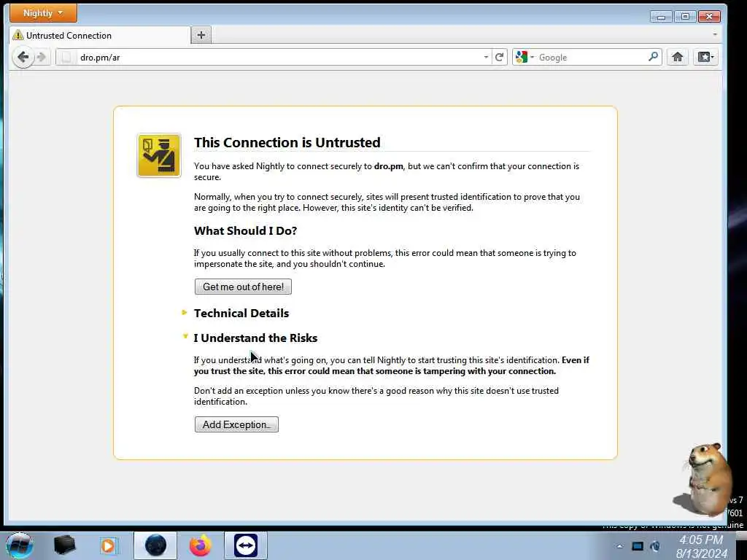The height and width of the screenshot is (560, 747).
Task: Click the Add Exception button
Action: pyautogui.click(x=236, y=424)
